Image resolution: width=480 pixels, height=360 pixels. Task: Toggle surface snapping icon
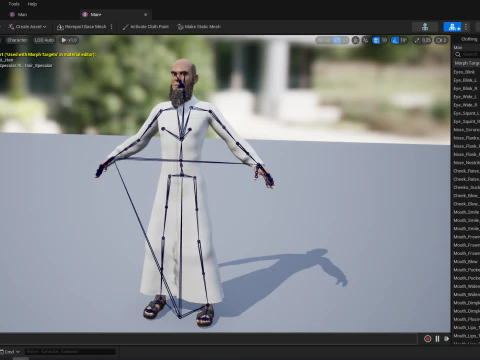[366, 40]
